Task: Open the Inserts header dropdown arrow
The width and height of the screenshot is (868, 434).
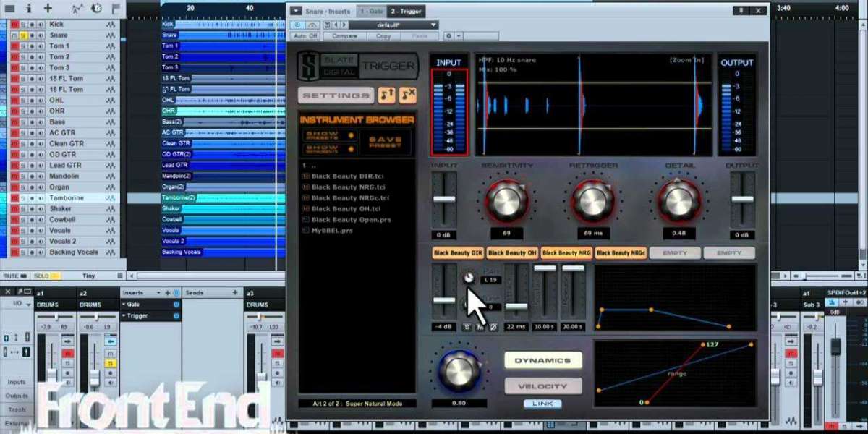Action: pyautogui.click(x=158, y=293)
